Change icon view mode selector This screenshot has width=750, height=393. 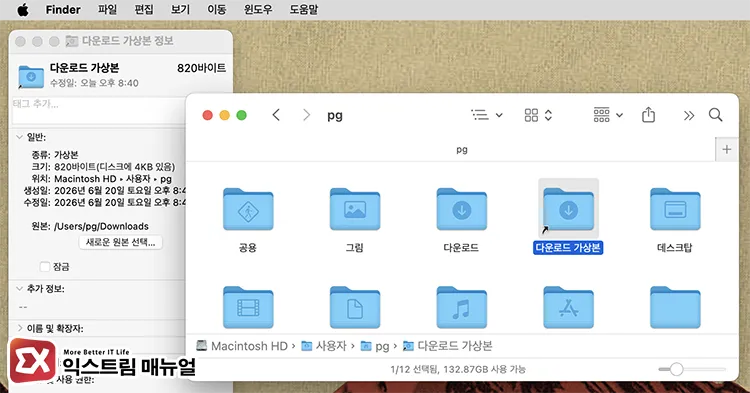coord(539,115)
